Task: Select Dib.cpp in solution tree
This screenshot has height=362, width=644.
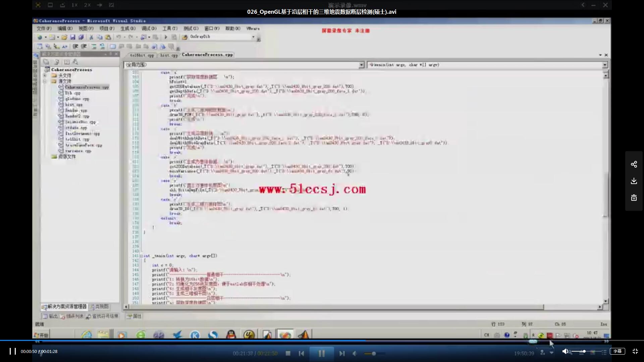Action: click(72, 93)
